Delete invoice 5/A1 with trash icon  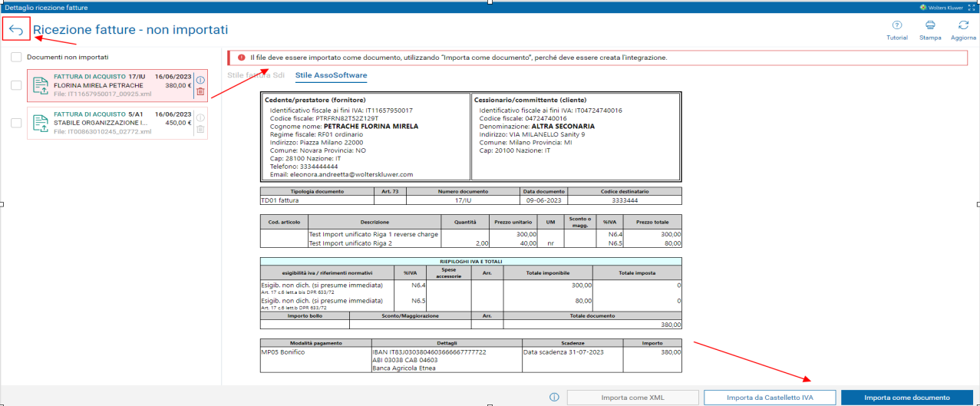pos(200,129)
